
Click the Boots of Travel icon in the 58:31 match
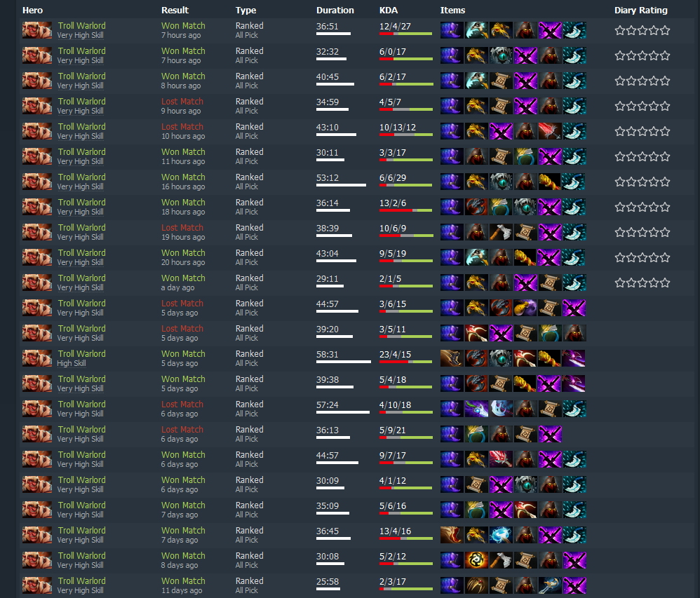452,358
